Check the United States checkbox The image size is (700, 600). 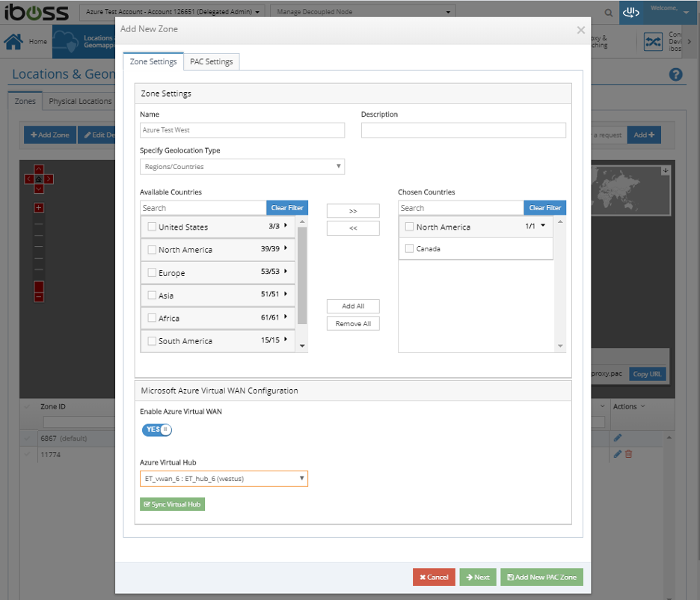pos(152,227)
